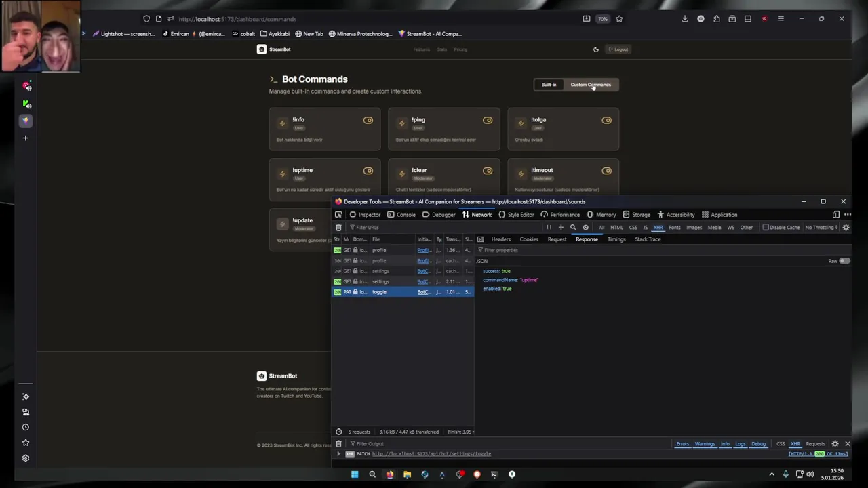Viewport: 868px width, 488px height.
Task: Click the Logout button
Action: click(x=618, y=49)
